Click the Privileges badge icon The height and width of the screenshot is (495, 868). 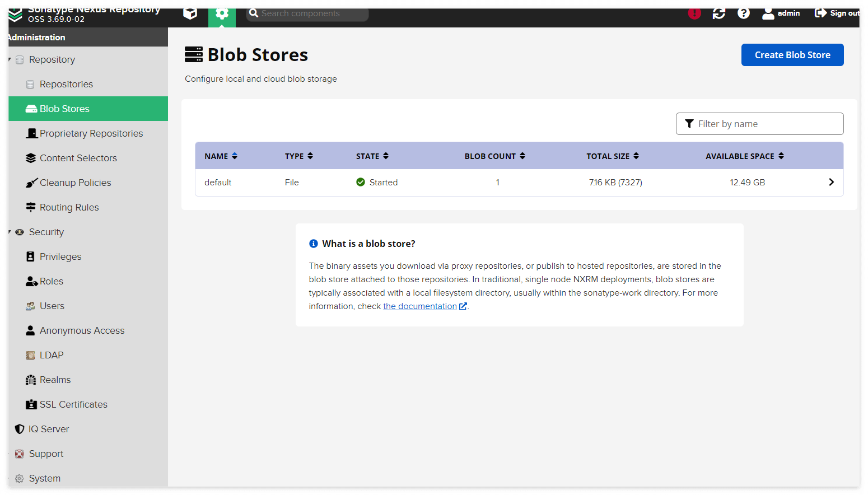[x=30, y=256]
